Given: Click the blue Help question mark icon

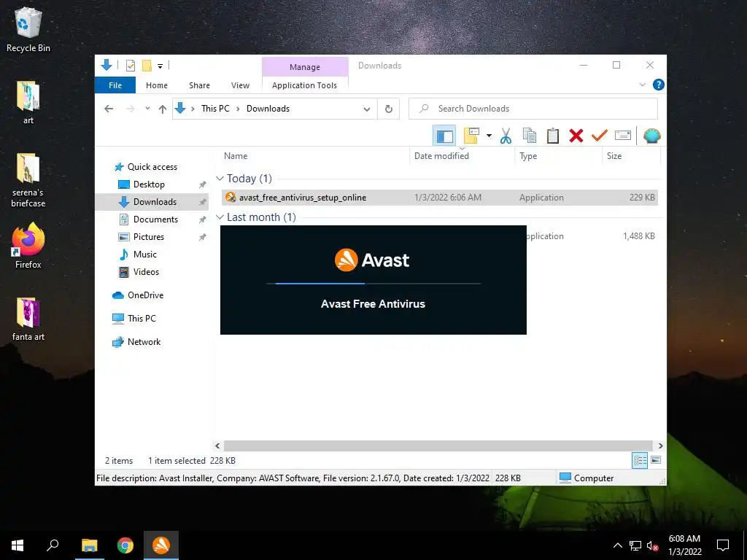Looking at the screenshot, I should click(659, 85).
